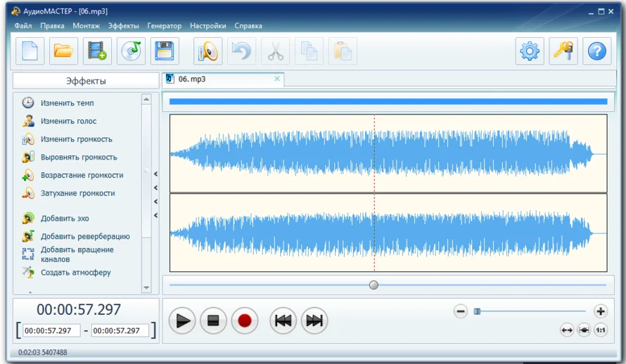Image resolution: width=626 pixels, height=364 pixels.
Task: Select the Добавить эхо effect
Action: [x=65, y=219]
